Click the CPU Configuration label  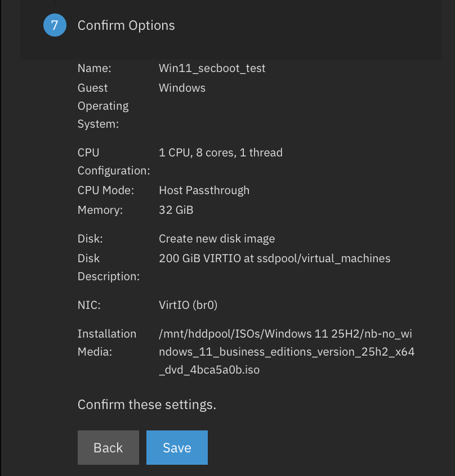click(113, 161)
